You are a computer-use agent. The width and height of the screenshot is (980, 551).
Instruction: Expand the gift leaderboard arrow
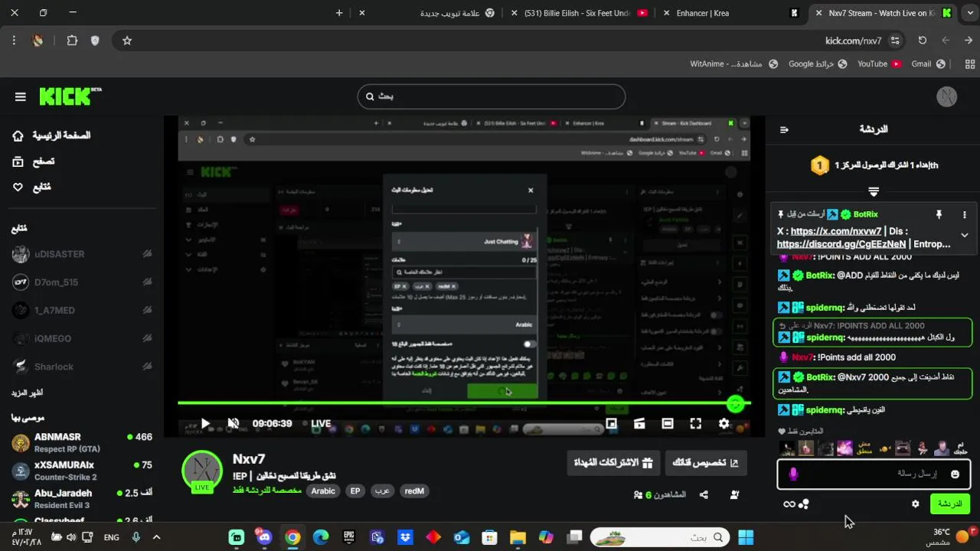(x=874, y=191)
